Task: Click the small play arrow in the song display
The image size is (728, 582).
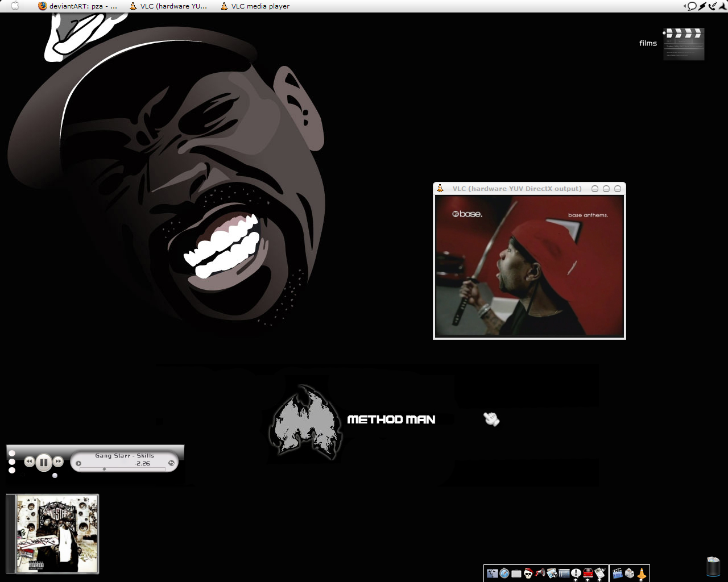Action: (x=78, y=463)
